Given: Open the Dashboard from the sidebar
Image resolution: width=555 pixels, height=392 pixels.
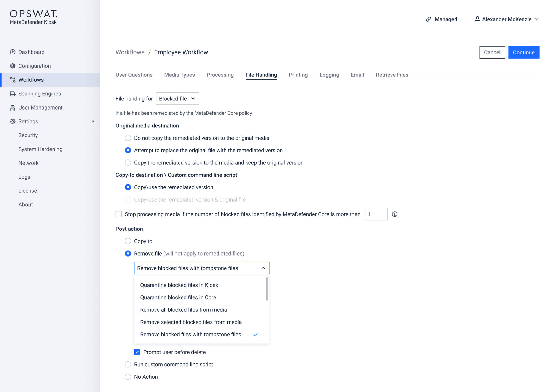Looking at the screenshot, I should 13,52.
